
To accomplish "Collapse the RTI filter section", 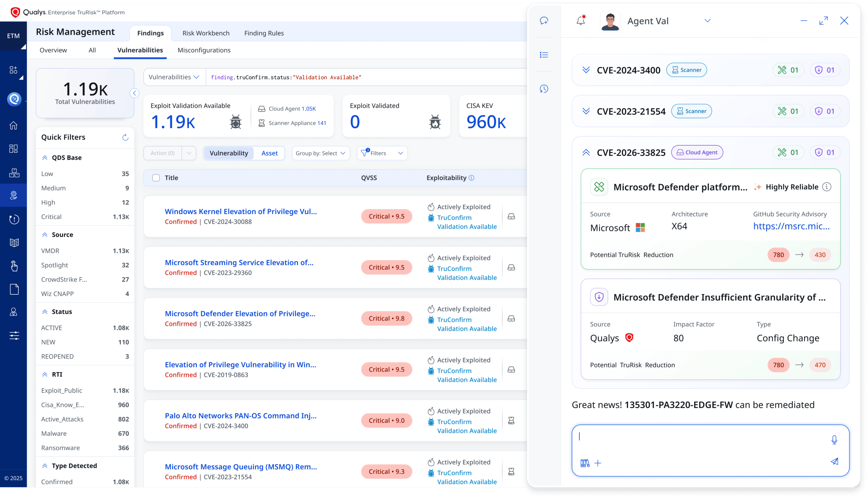I will tap(44, 375).
